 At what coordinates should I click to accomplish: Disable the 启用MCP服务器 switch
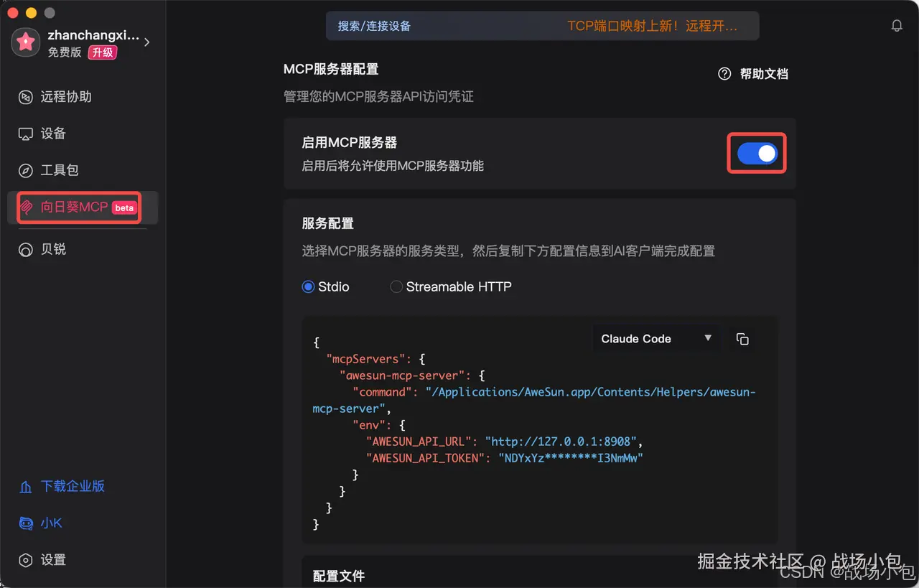coord(756,153)
